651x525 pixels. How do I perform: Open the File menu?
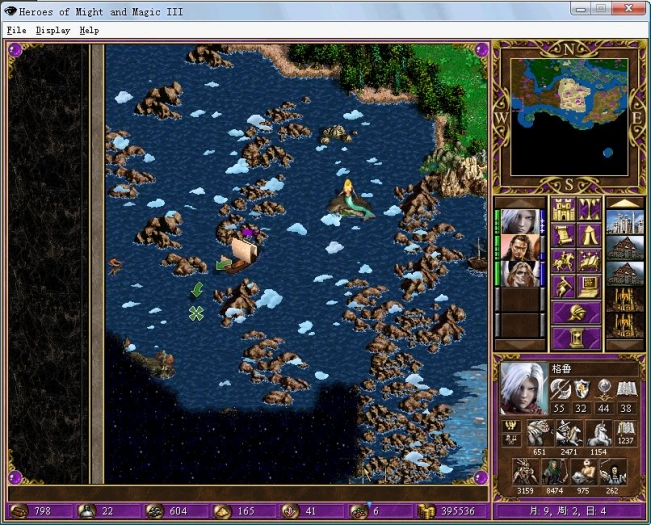pos(17,30)
